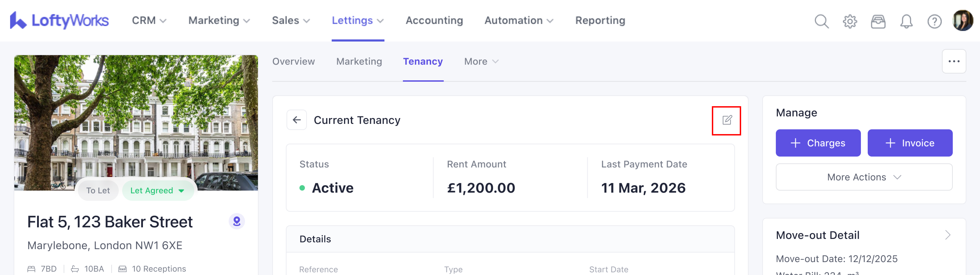Click the inbox tray icon
The height and width of the screenshot is (275, 980).
[x=878, y=21]
